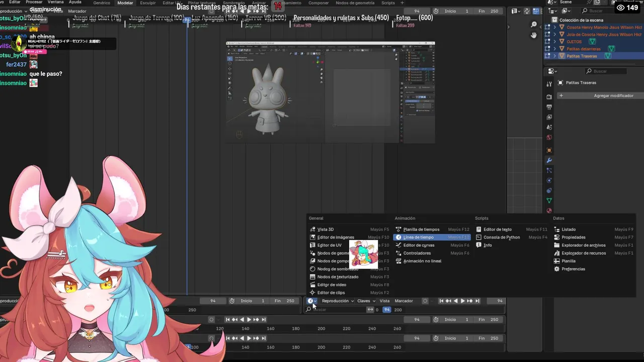Image resolution: width=644 pixels, height=362 pixels.
Task: Select Propiedades editor entry
Action: coord(594,237)
